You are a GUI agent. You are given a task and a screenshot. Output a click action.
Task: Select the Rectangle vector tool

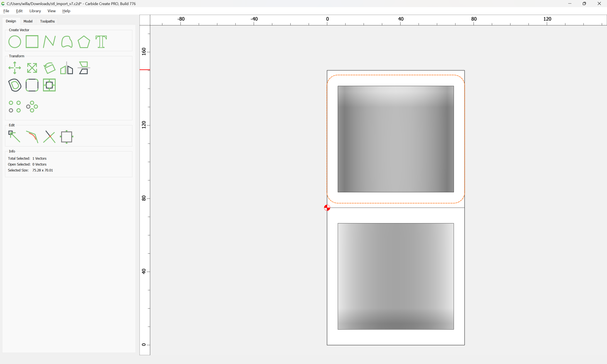(x=32, y=42)
